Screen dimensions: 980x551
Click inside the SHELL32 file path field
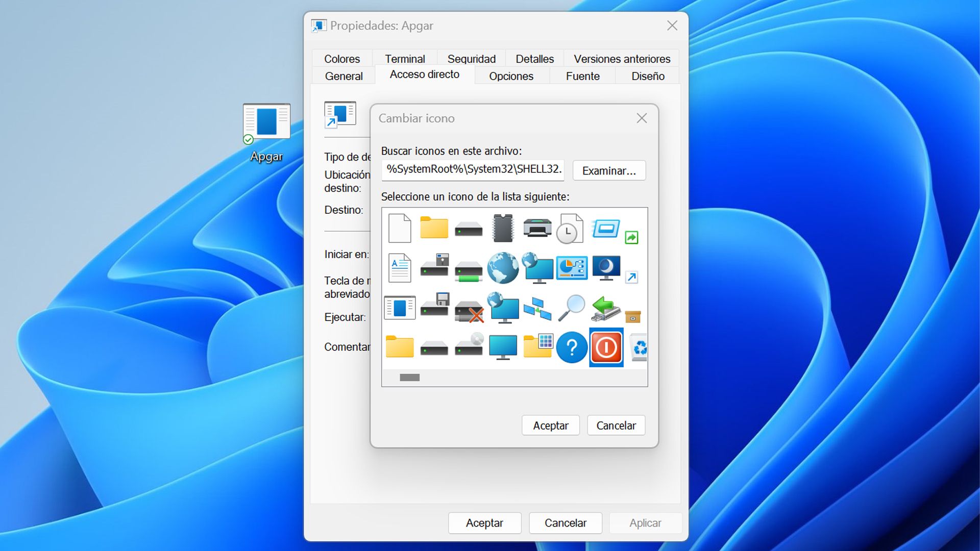[x=472, y=170]
